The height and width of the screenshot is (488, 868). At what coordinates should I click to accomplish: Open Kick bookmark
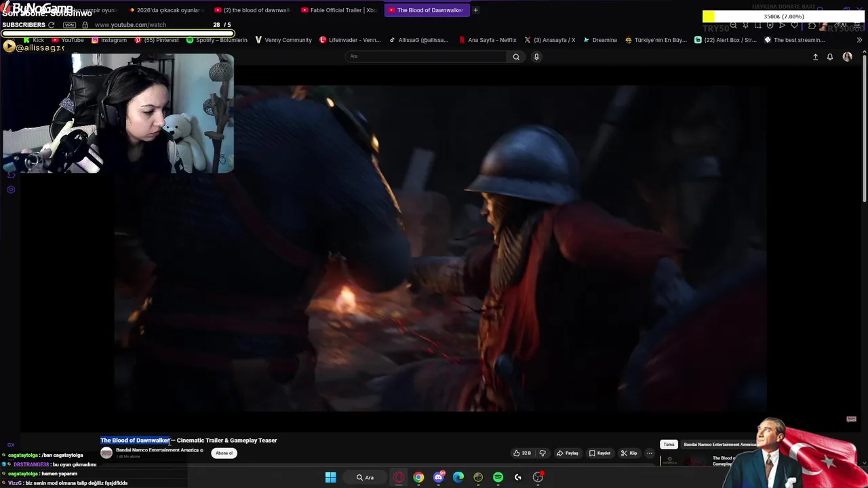[x=33, y=40]
